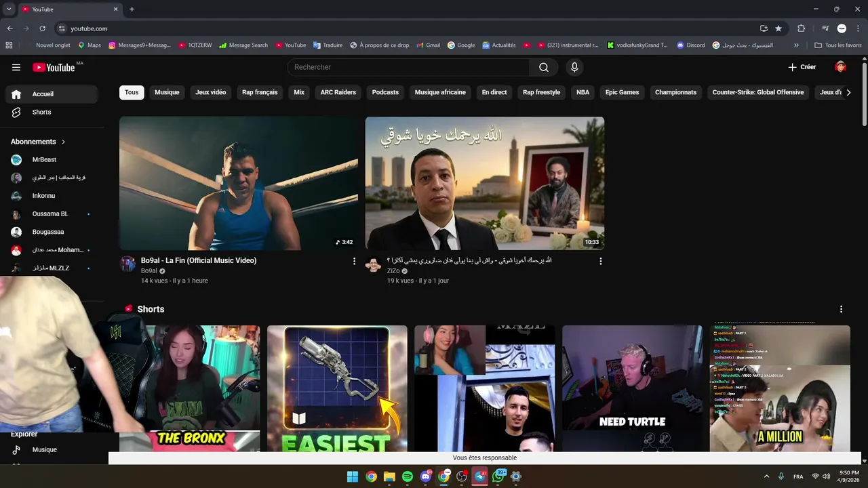Screen dimensions: 868x488
Task: Select Counter-Strike: Global Offensive chip
Action: (x=758, y=92)
